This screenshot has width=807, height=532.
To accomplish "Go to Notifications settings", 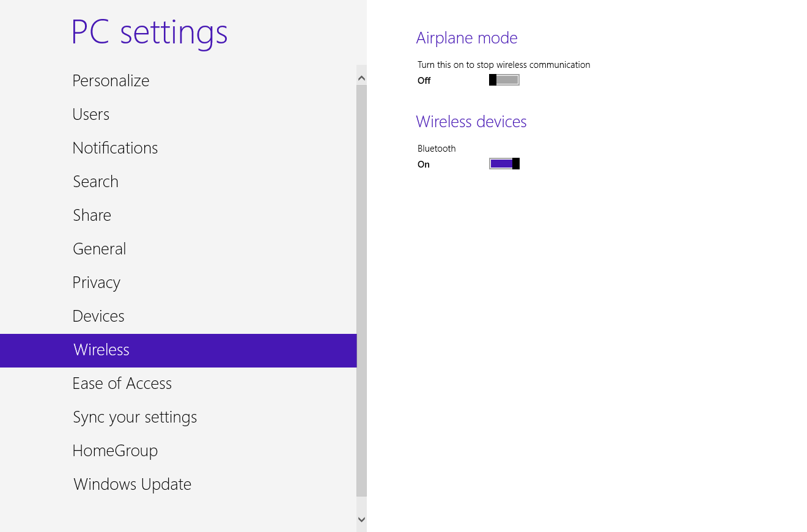I will tap(178, 148).
